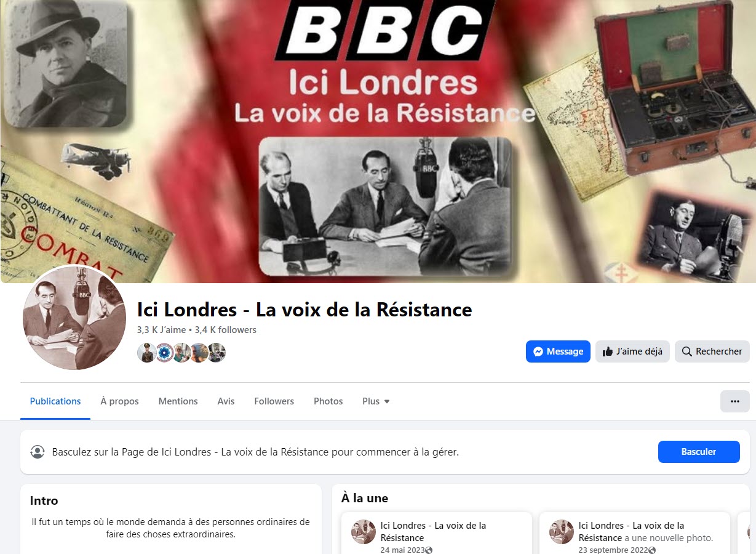The height and width of the screenshot is (554, 756).
Task: Open the round page profile picture
Action: click(74, 318)
